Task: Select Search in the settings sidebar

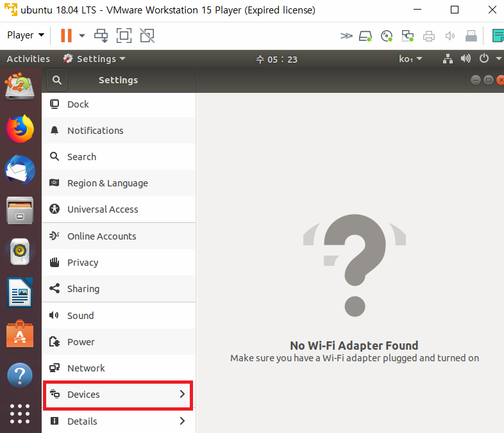Action: pyautogui.click(x=119, y=157)
